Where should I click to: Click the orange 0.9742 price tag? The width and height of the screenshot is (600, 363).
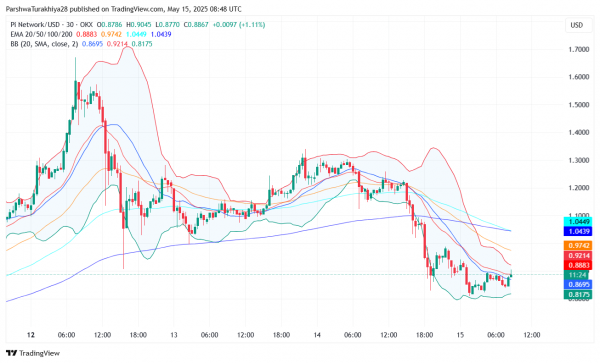pyautogui.click(x=578, y=246)
